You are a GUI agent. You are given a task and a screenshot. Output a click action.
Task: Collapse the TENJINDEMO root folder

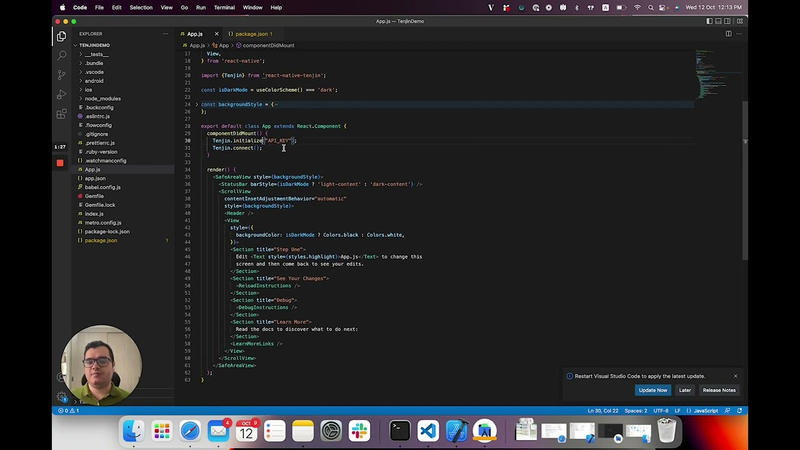[94, 45]
